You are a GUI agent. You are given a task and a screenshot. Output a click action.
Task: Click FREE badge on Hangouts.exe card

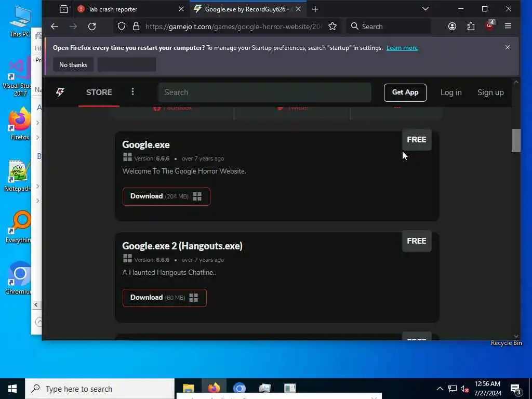(x=417, y=241)
